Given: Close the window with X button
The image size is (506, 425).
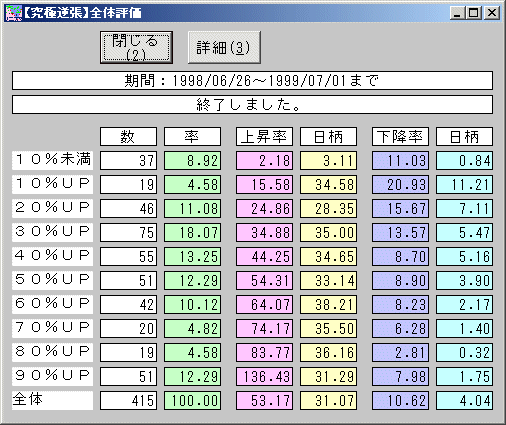Looking at the screenshot, I should (x=492, y=13).
